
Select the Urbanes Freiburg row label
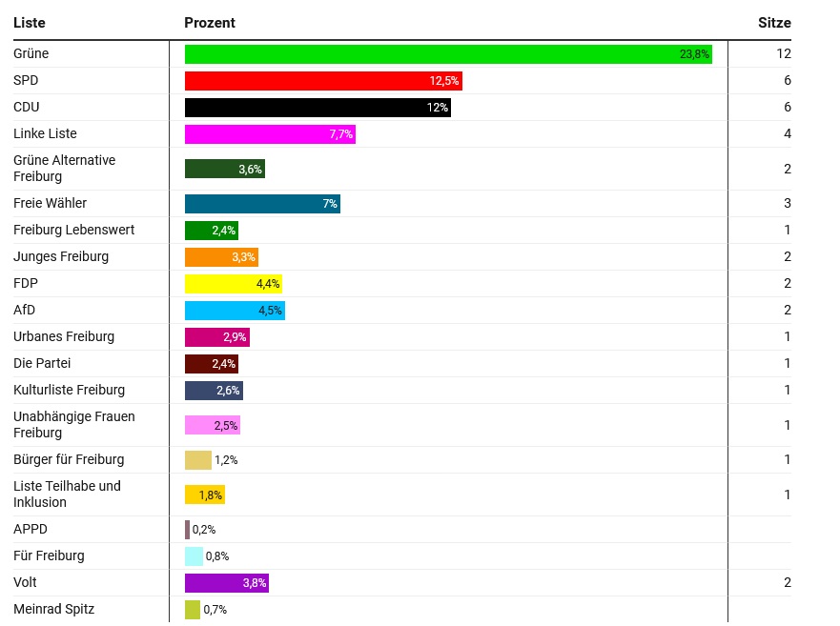64,336
